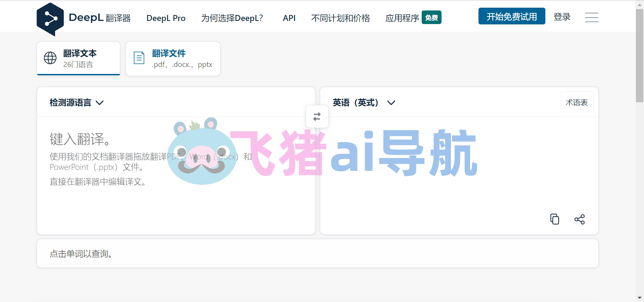Open the hamburger menu icon
This screenshot has width=644, height=302.
[591, 17]
